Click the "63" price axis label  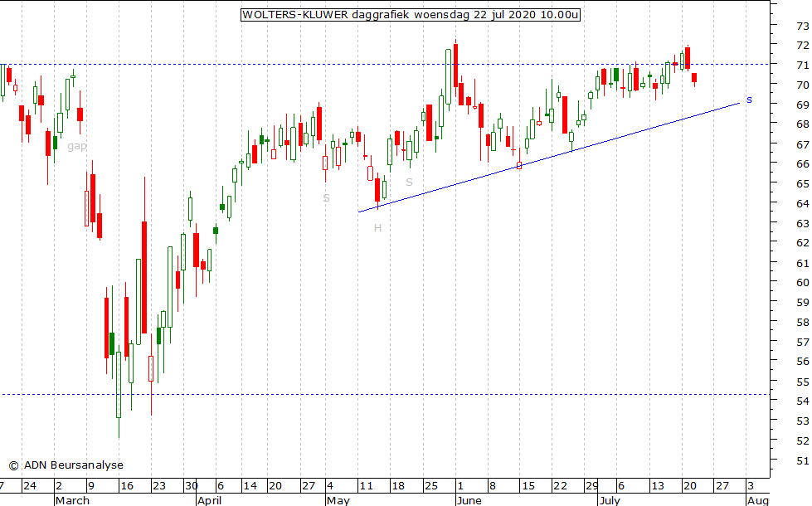tap(803, 224)
